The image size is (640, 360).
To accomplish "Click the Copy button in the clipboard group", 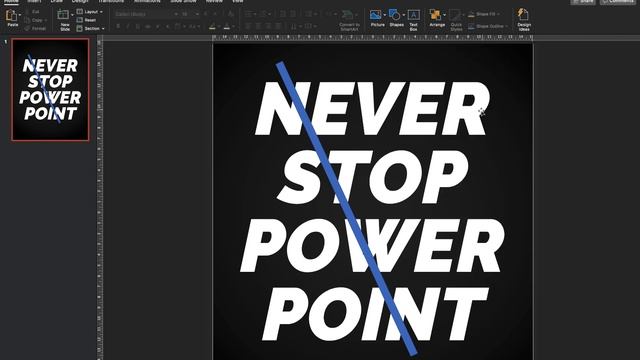I will coord(34,20).
